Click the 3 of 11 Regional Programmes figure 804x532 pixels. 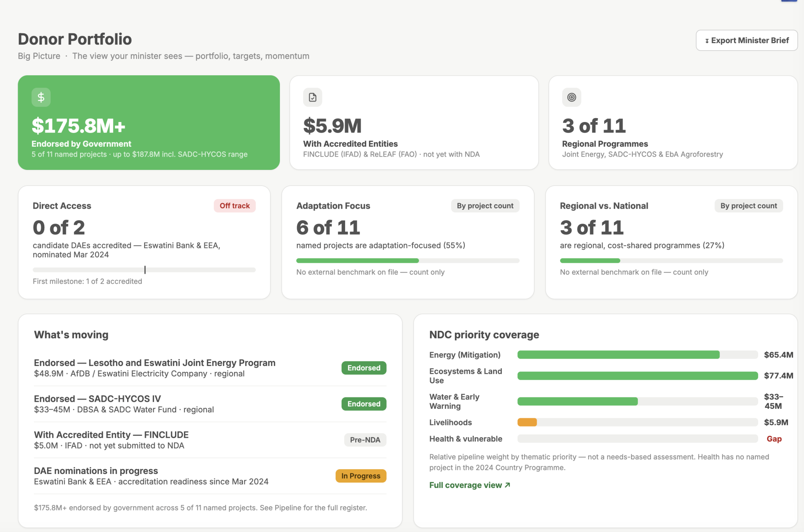point(594,126)
